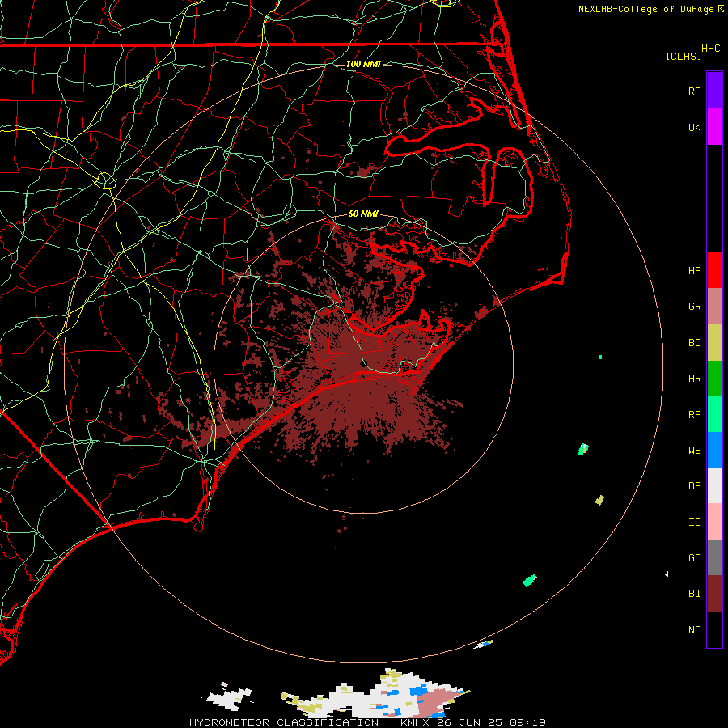Click the 'WS' legend label
Viewport: 728px width, 728px height.
(694, 451)
